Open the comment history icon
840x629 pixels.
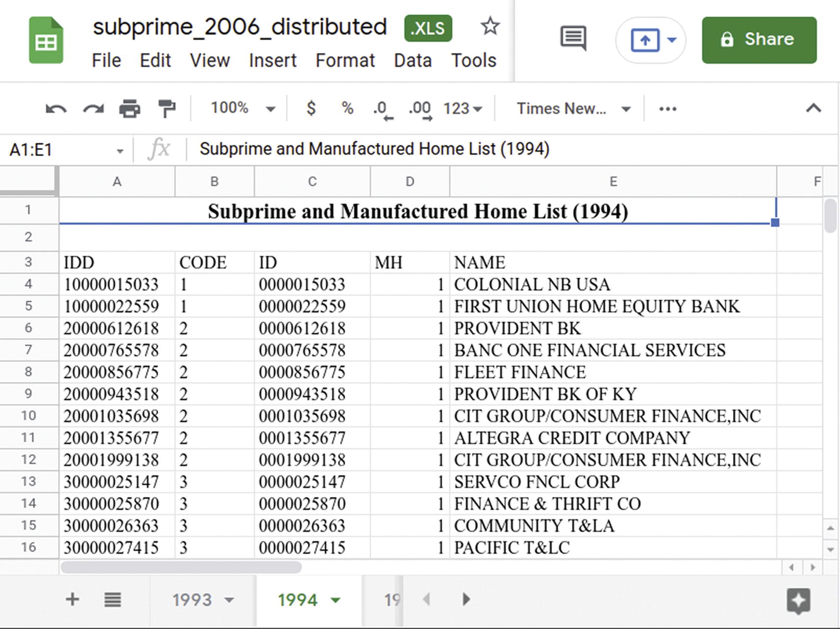pos(573,38)
